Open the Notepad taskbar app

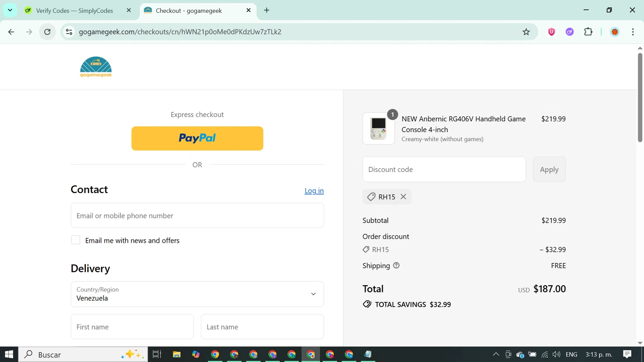(x=368, y=354)
